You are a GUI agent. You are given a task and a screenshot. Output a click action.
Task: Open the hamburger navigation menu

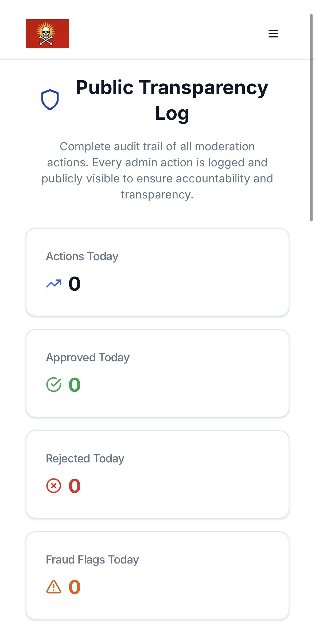coord(273,34)
